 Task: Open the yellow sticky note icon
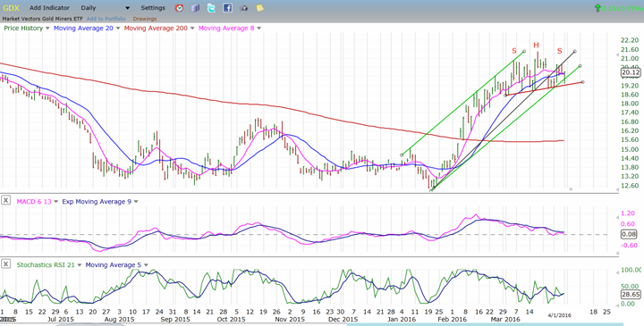[259, 8]
